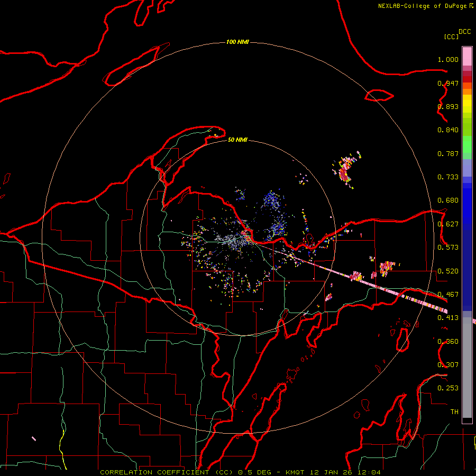Click the 0.253 color scale value

pyautogui.click(x=448, y=388)
